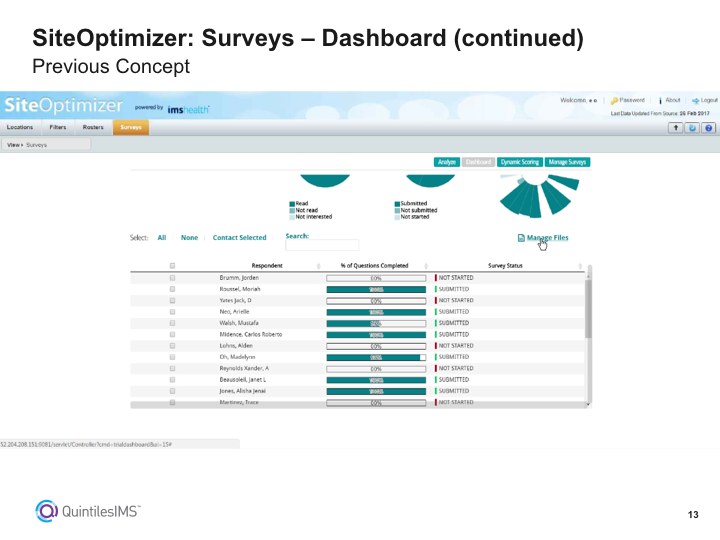Toggle the select-all header checkbox

172,265
